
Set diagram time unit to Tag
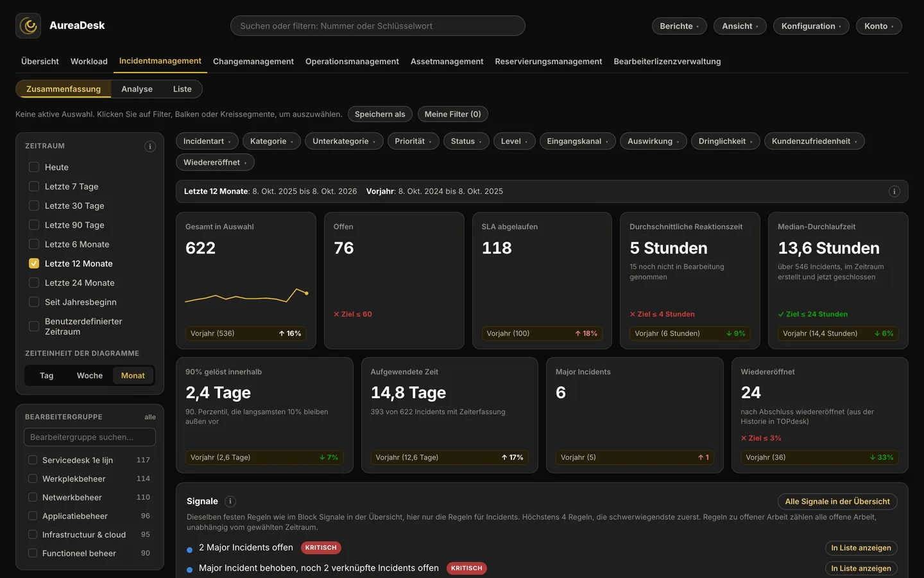[x=47, y=376]
